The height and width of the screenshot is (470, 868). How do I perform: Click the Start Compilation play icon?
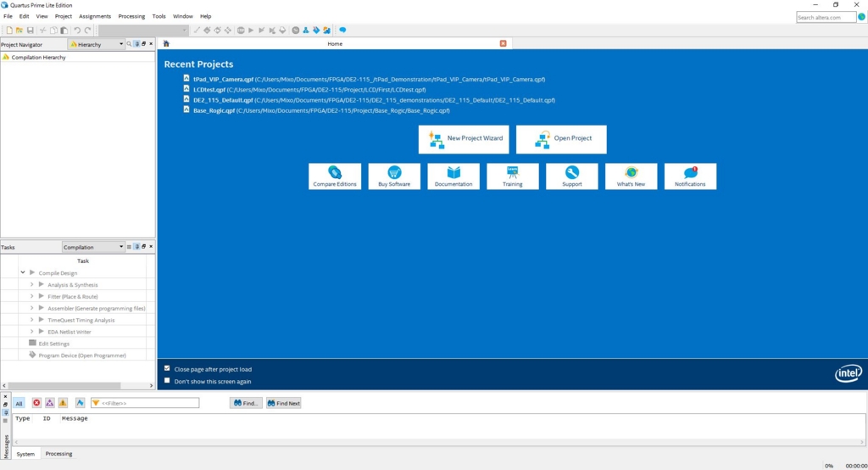251,30
